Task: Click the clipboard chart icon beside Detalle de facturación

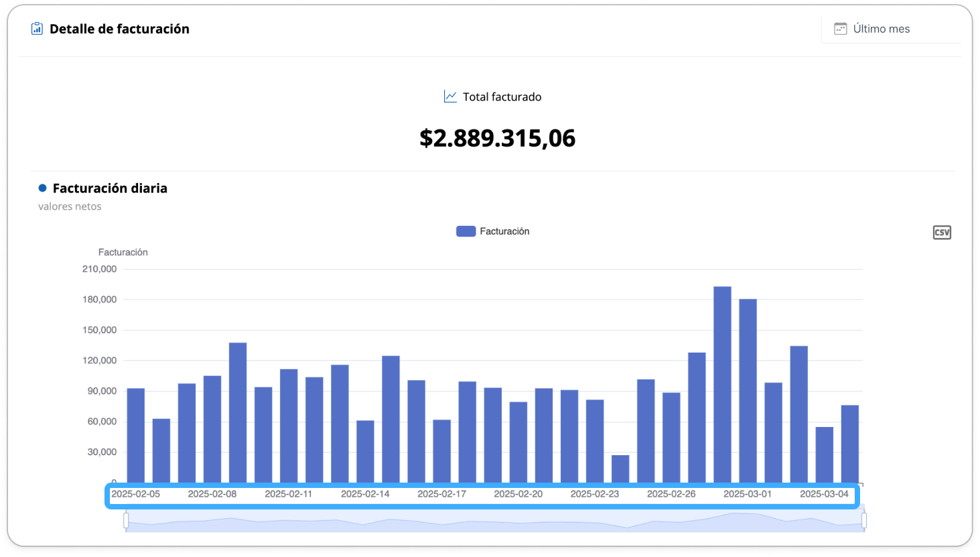Action: (x=37, y=29)
